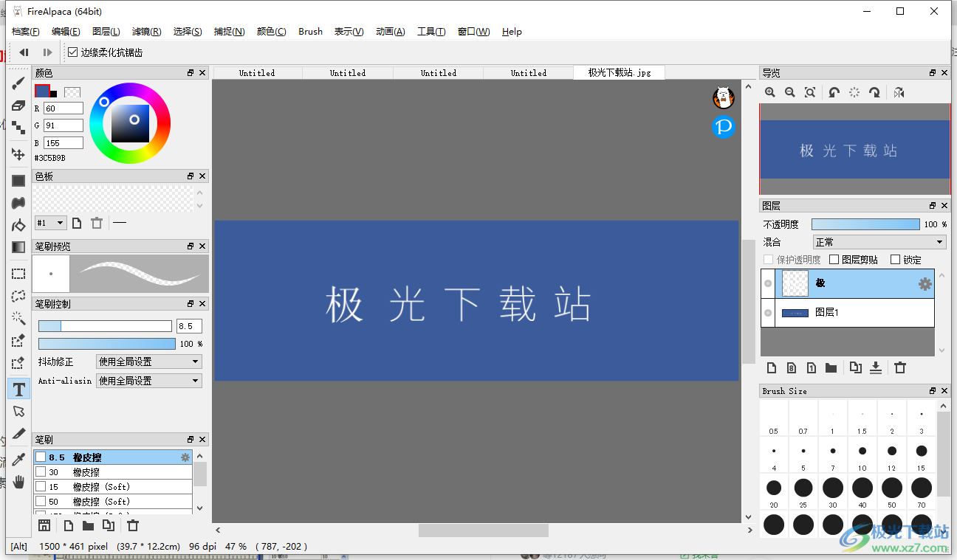Toggle 保护透明度 checkbox
Viewport: 957px width, 560px height.
(x=769, y=260)
